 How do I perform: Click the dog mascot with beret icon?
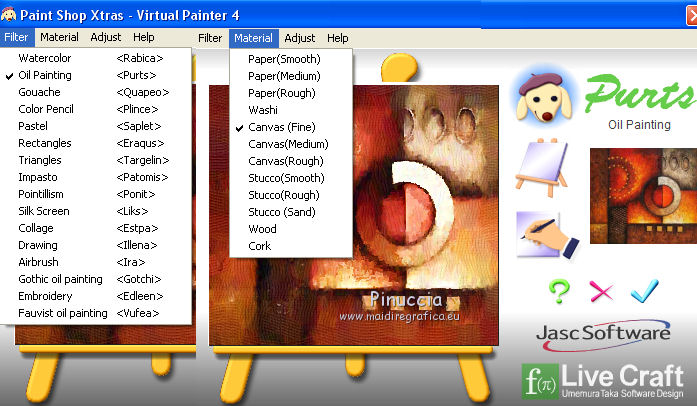click(544, 98)
